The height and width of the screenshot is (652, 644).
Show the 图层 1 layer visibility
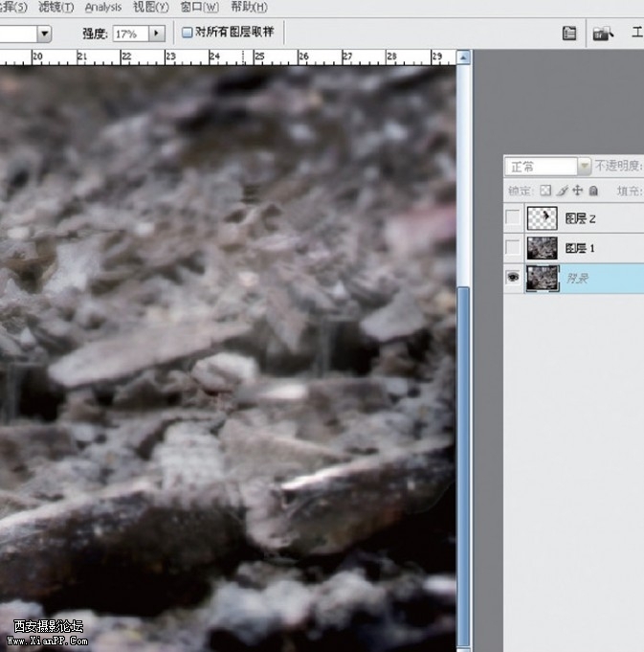point(514,248)
